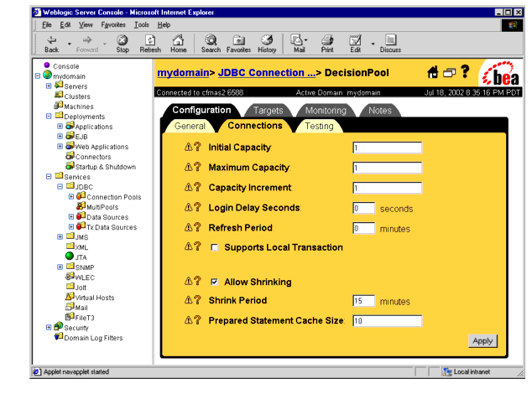This screenshot has height=394, width=532.
Task: Click the Shrink Period input field
Action: coord(363,301)
